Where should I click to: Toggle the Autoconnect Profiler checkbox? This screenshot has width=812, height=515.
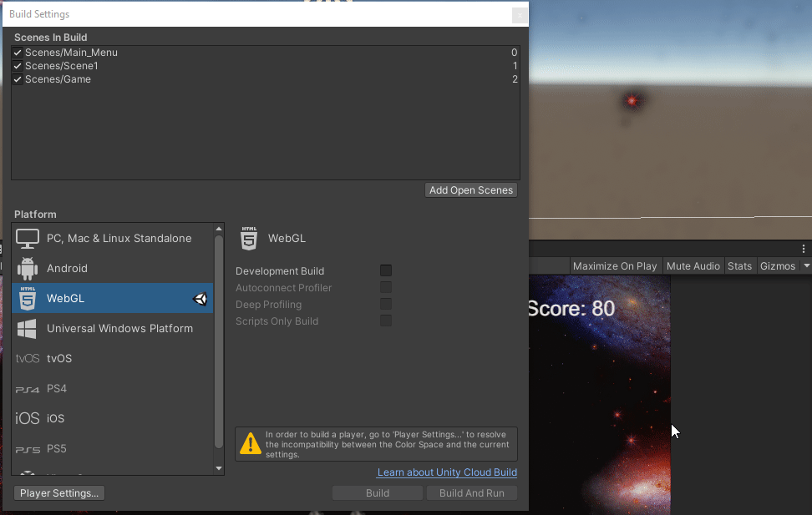(x=386, y=287)
